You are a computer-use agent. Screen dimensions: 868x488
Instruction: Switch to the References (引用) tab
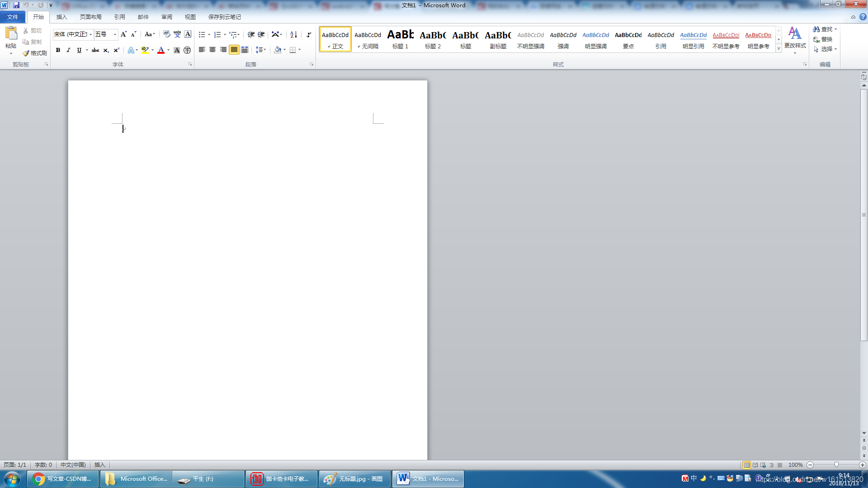(x=119, y=17)
